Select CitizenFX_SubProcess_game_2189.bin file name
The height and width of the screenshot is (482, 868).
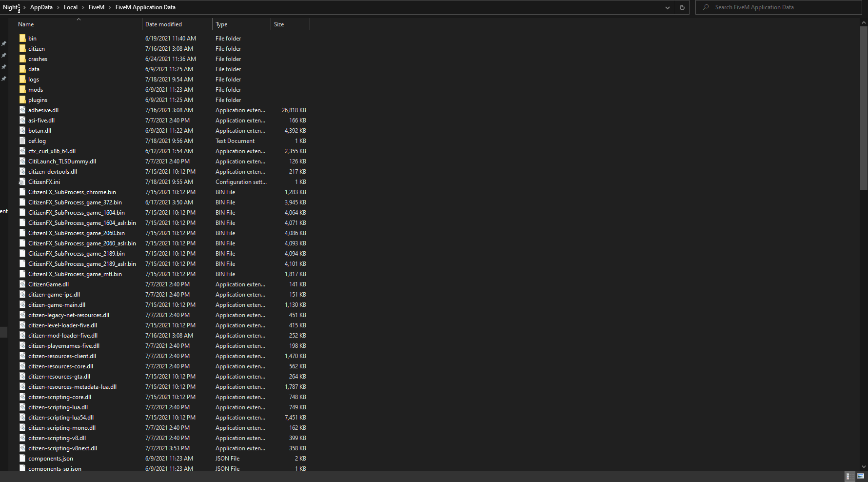77,254
